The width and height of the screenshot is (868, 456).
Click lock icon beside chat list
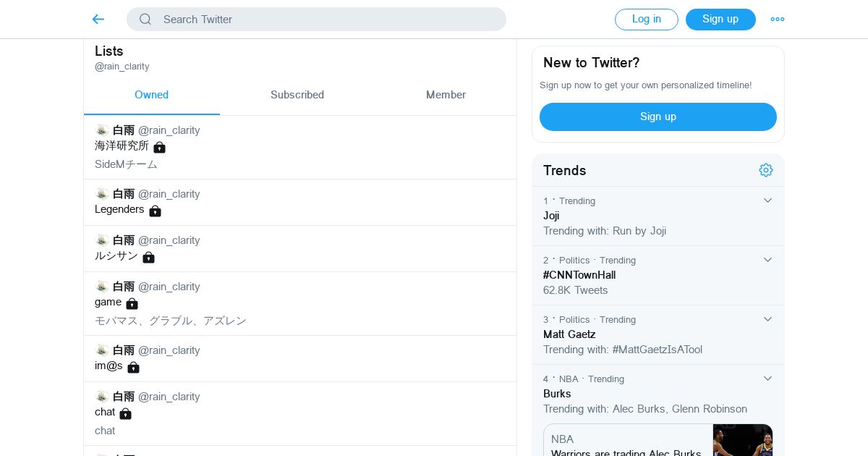pos(125,413)
